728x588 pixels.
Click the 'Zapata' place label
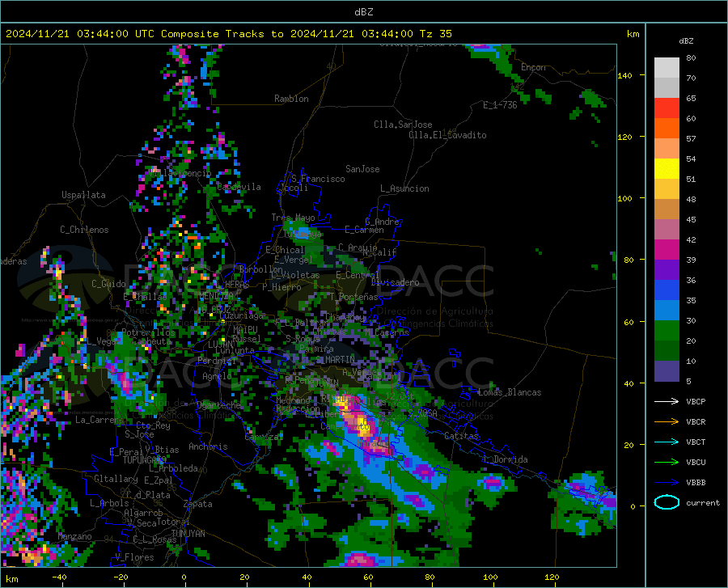198,504
